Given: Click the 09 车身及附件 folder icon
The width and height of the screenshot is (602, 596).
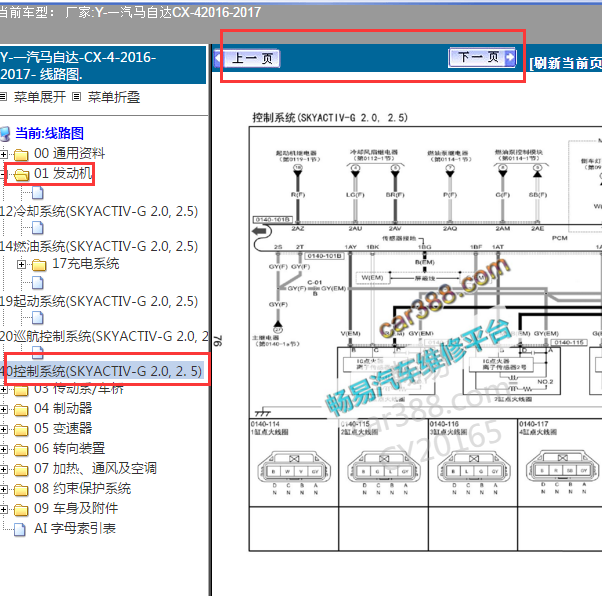Looking at the screenshot, I should coord(21,510).
